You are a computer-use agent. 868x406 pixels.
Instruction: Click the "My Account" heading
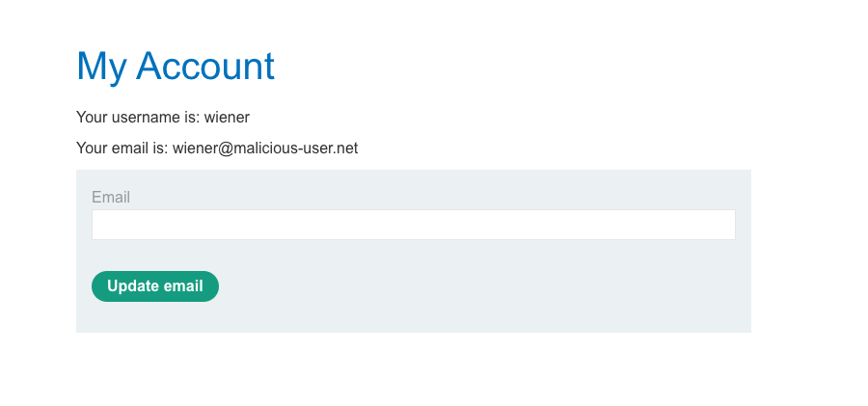176,66
